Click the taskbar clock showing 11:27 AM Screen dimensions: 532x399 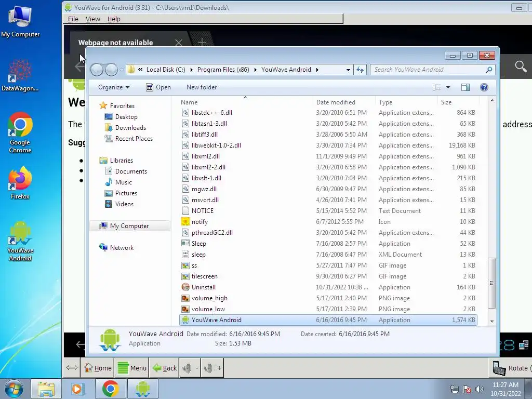pyautogui.click(x=506, y=389)
